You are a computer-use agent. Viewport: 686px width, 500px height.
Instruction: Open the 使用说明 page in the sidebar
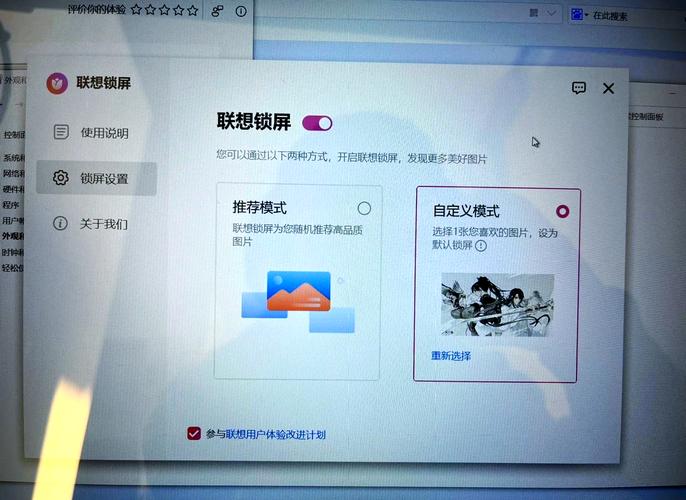[x=96, y=133]
